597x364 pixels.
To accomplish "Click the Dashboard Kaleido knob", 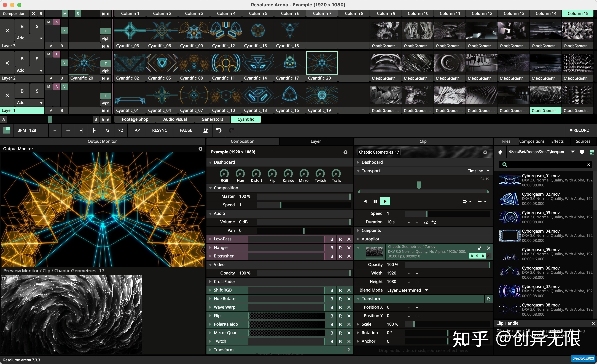I will pyautogui.click(x=288, y=173).
